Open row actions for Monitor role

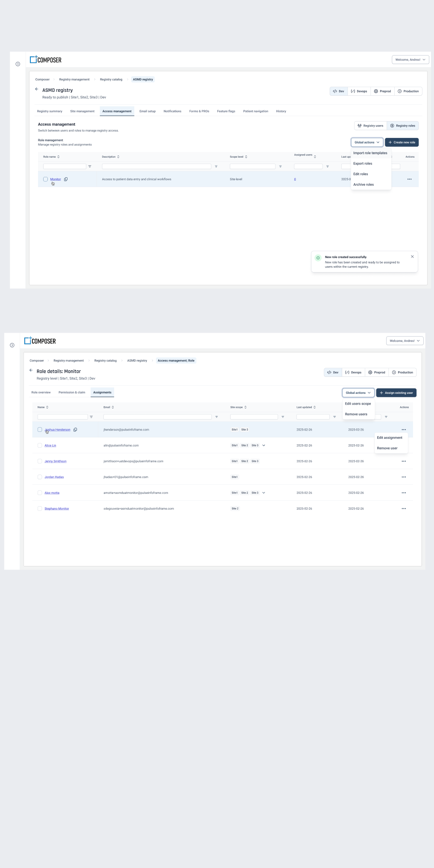pyautogui.click(x=410, y=179)
